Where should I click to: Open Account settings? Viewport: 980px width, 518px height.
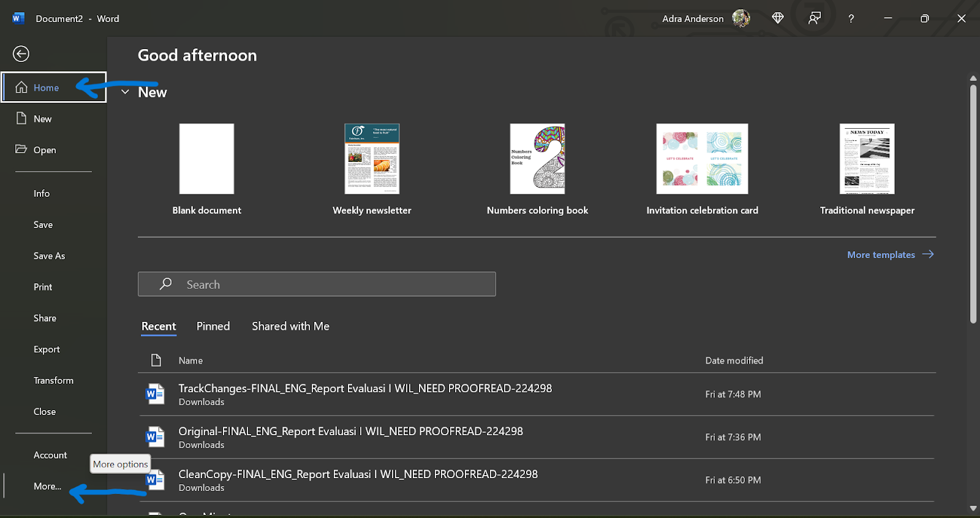[x=50, y=455]
